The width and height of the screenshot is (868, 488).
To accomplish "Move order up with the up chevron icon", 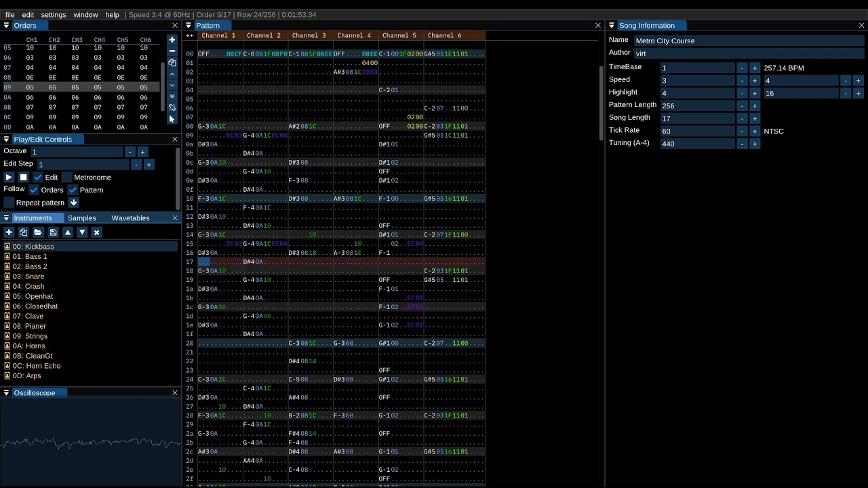I will (172, 74).
